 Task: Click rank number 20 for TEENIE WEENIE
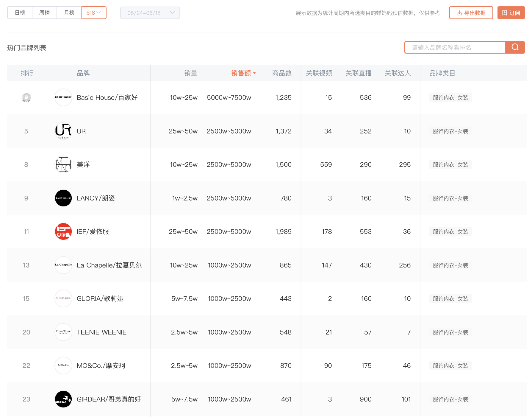(26, 332)
